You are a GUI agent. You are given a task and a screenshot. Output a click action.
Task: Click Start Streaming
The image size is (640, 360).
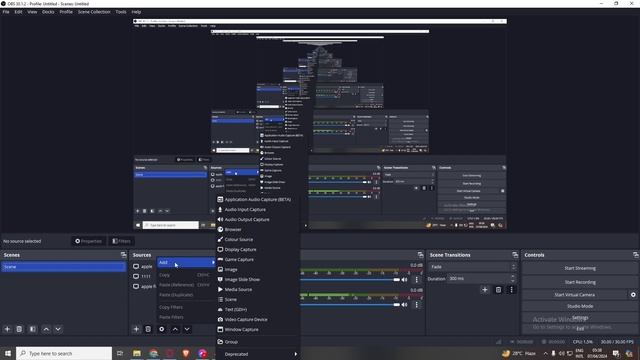coord(580,268)
